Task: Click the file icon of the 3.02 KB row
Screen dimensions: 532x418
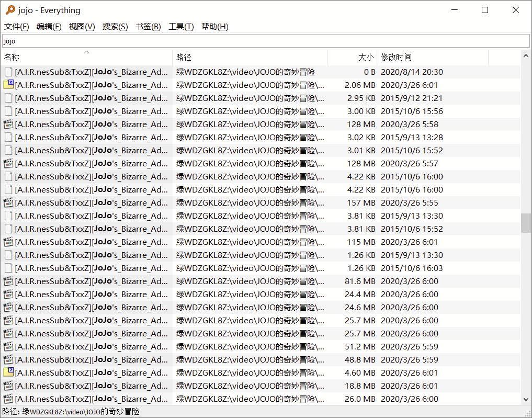Action: pos(8,137)
